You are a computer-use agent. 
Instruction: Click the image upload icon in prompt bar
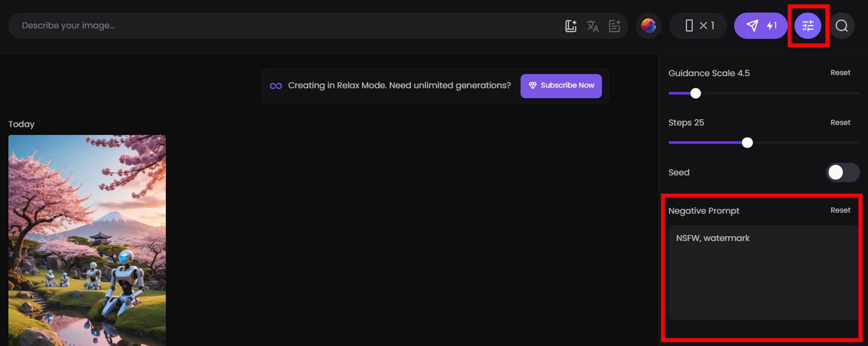(571, 26)
